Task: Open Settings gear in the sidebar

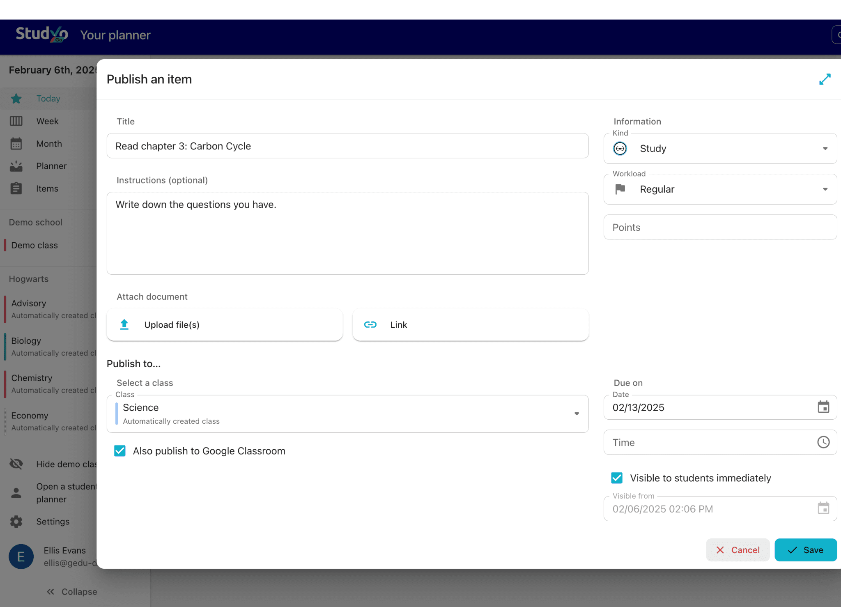Action: (x=16, y=522)
